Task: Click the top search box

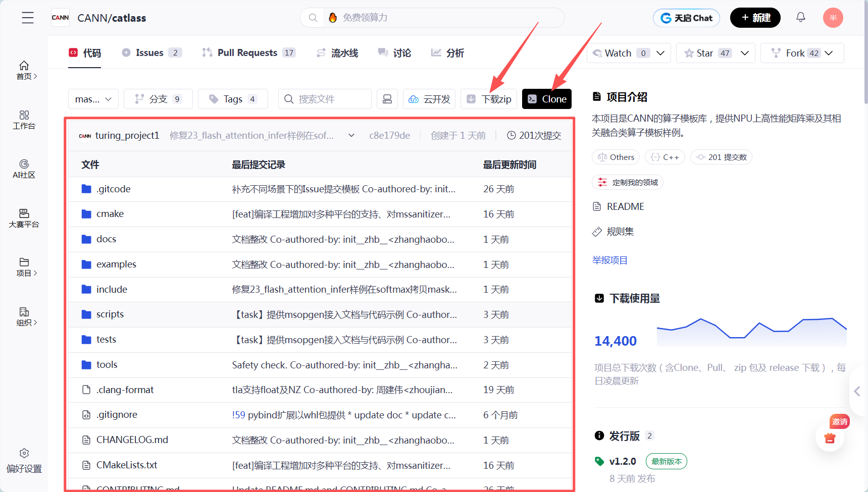Action: (432, 18)
